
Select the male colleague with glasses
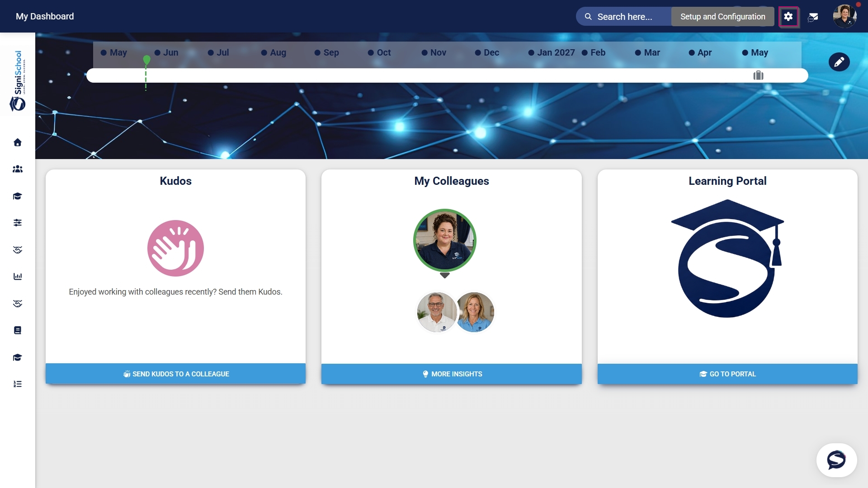(437, 312)
